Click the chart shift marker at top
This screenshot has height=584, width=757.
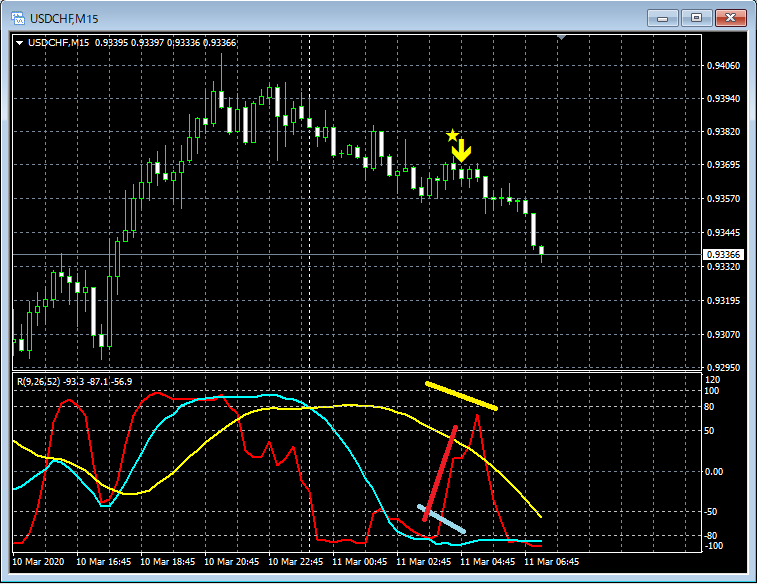561,37
